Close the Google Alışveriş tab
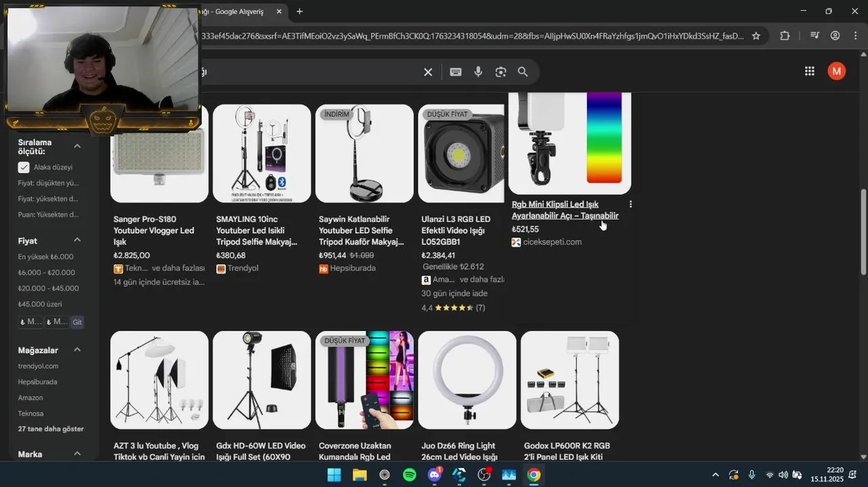The image size is (868, 487). click(x=279, y=11)
